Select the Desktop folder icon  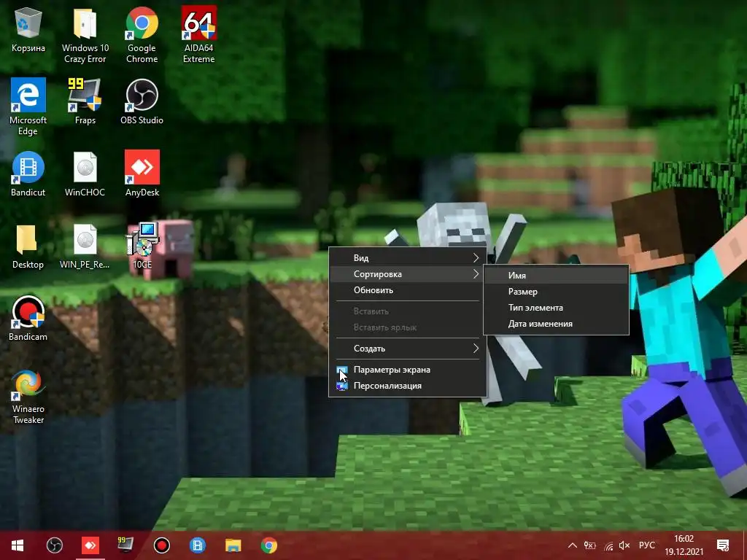(x=28, y=246)
